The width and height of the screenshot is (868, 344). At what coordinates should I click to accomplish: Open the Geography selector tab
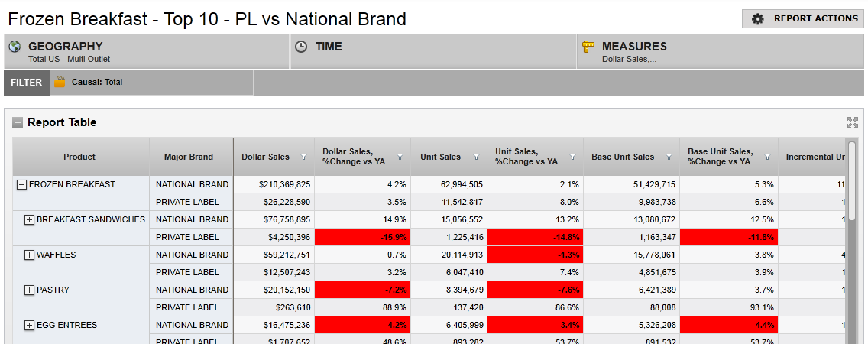147,52
